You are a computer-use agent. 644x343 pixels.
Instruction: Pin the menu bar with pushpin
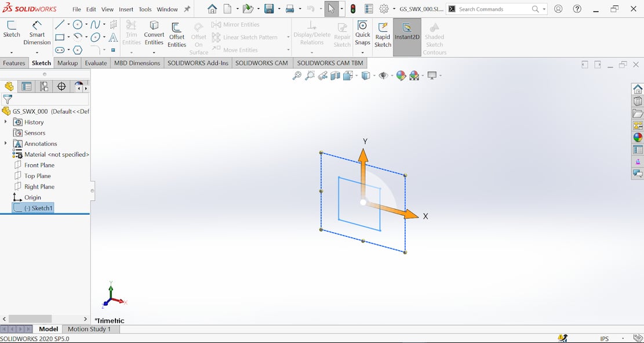[x=187, y=9]
